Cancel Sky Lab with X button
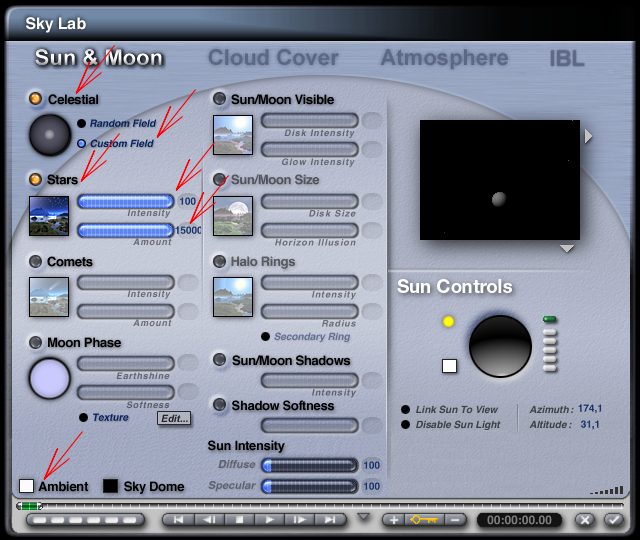Image resolution: width=640 pixels, height=540 pixels. coord(585,520)
